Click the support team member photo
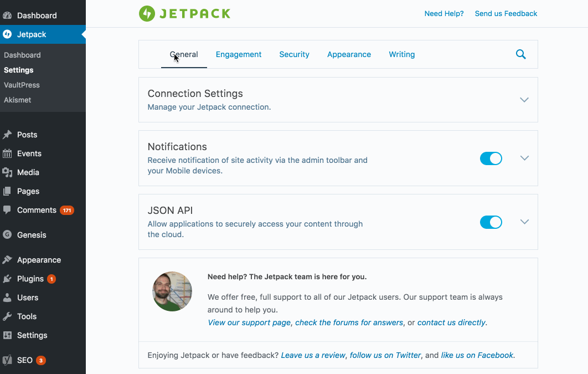 [x=172, y=291]
